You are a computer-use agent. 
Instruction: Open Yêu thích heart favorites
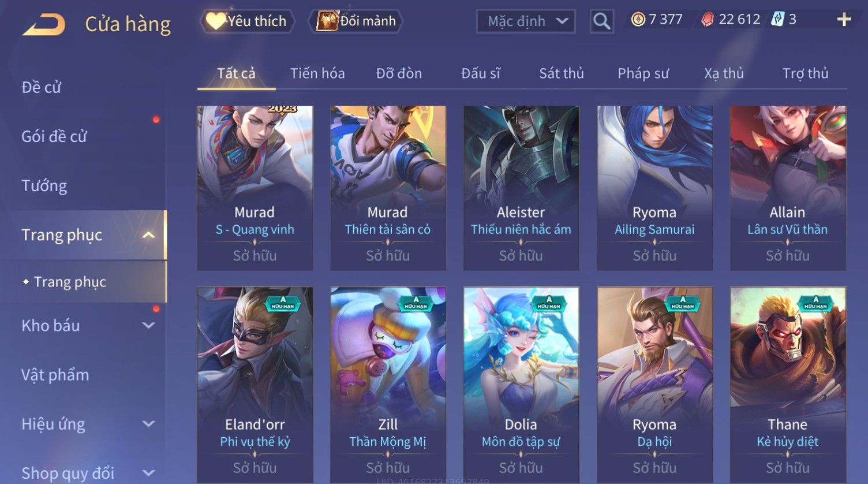tap(248, 21)
